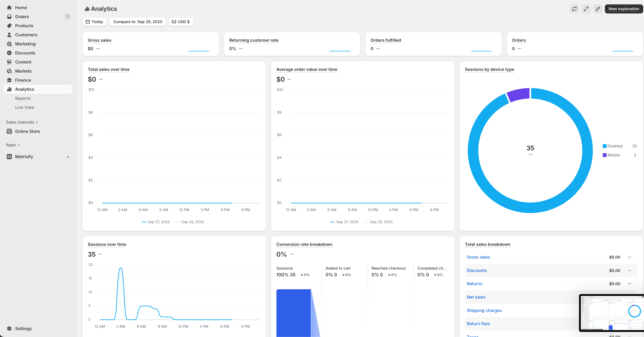
Task: Click the Desktop legend color swatch
Action: click(604, 146)
